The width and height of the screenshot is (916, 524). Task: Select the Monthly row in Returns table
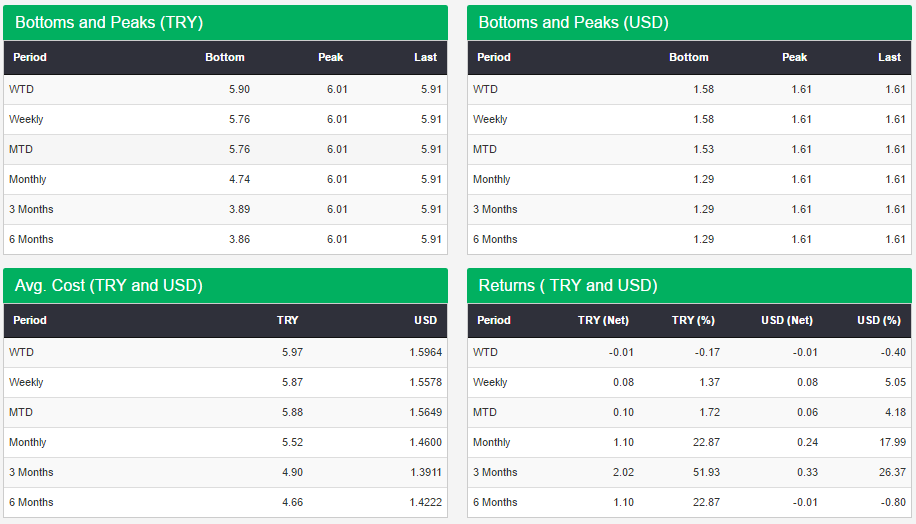[689, 442]
